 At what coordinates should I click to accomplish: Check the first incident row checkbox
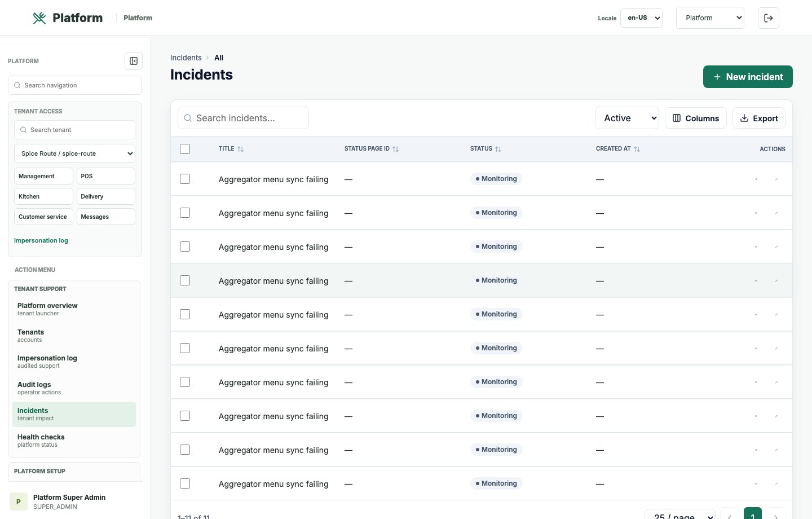[x=185, y=179]
